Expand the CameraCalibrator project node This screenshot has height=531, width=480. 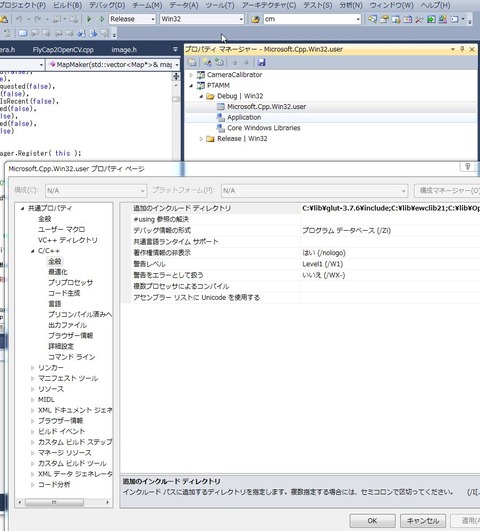point(191,75)
